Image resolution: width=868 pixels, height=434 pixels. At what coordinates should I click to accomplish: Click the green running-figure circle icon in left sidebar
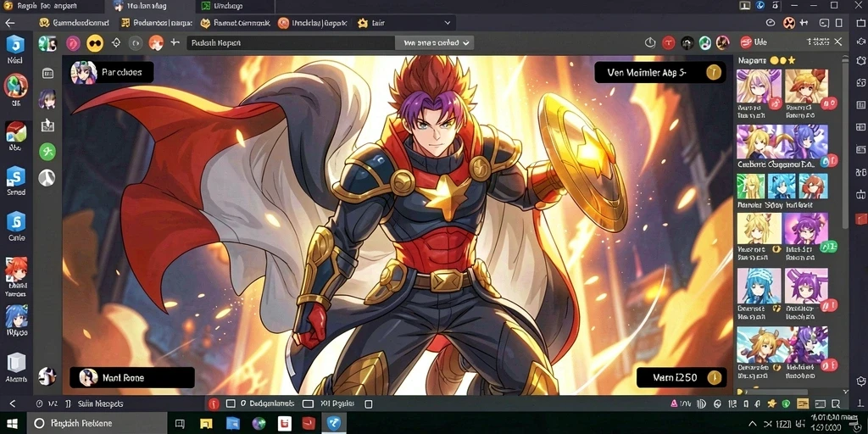(x=47, y=152)
